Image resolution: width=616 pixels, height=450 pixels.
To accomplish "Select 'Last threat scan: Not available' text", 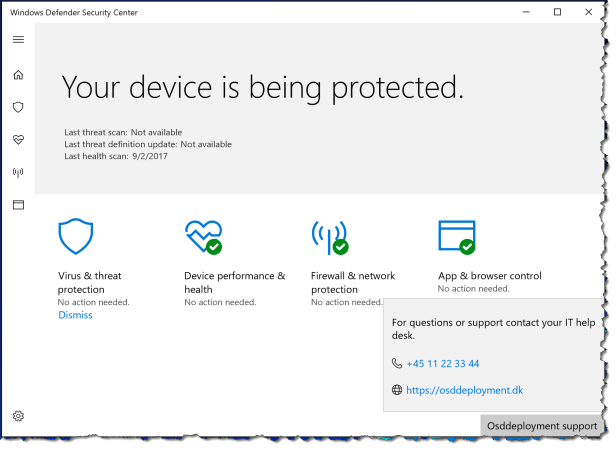I will click(x=123, y=132).
